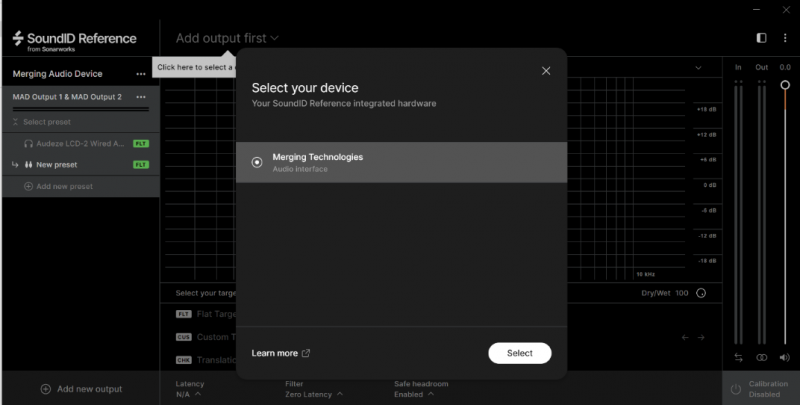This screenshot has height=405, width=800.
Task: Close the Select your device dialog
Action: pyautogui.click(x=546, y=71)
